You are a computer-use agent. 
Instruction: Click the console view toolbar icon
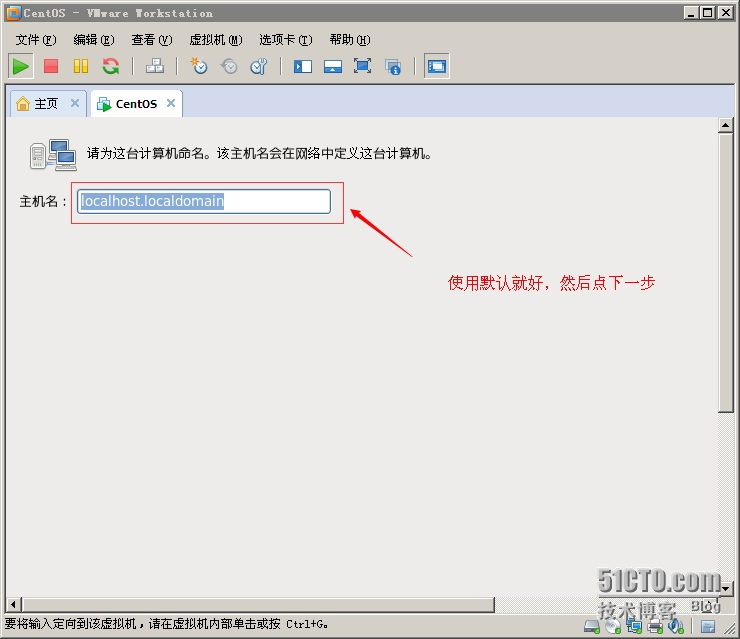tap(437, 66)
